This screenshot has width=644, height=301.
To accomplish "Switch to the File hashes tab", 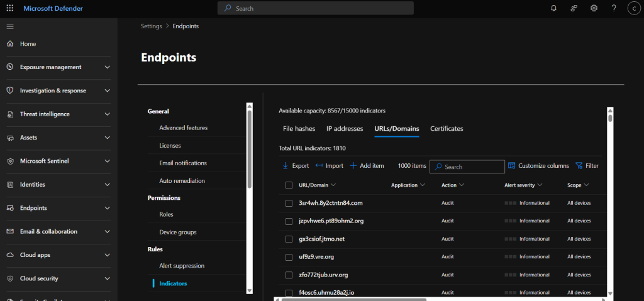I will click(x=299, y=129).
